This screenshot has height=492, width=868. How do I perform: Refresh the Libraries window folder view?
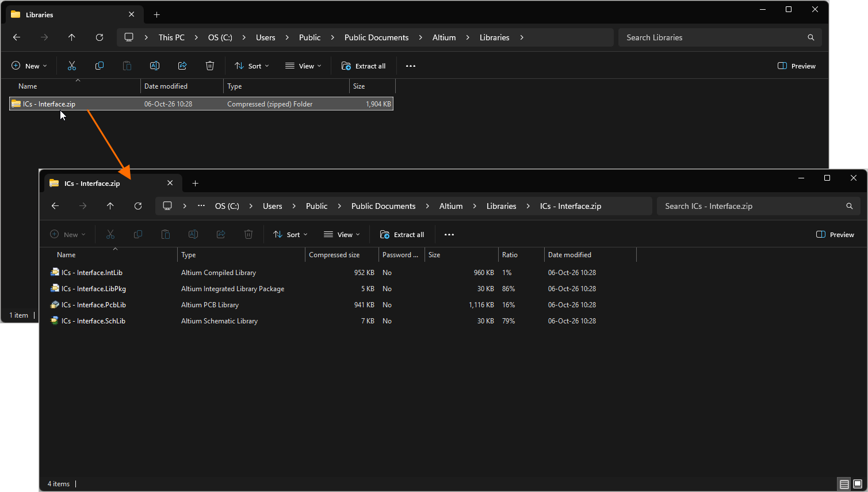[x=100, y=37]
